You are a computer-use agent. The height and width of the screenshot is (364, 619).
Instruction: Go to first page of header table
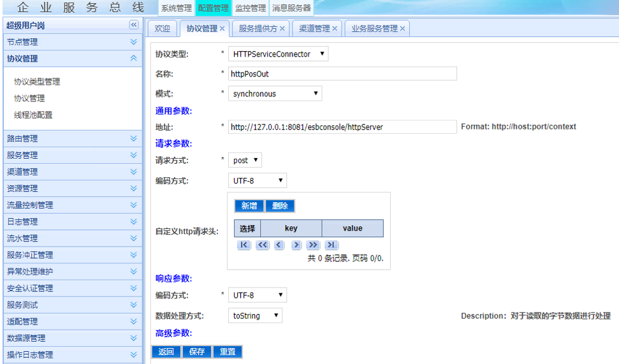pos(244,245)
